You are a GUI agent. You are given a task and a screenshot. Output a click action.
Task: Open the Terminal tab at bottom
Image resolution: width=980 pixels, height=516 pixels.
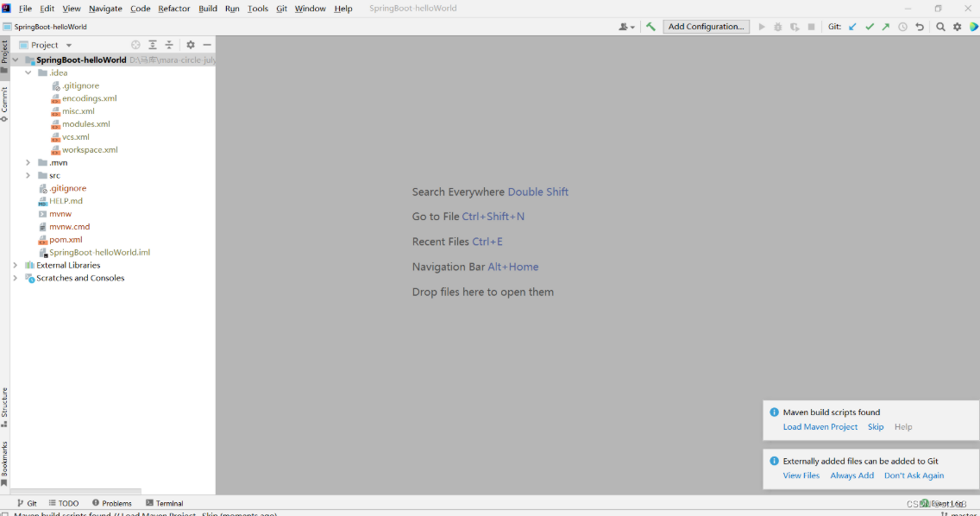click(165, 503)
